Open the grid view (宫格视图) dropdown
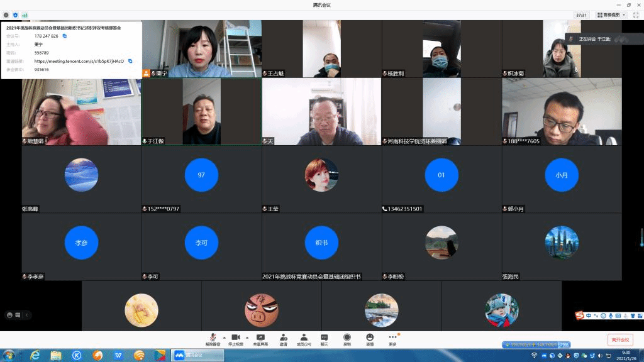This screenshot has height=362, width=644. click(x=611, y=14)
